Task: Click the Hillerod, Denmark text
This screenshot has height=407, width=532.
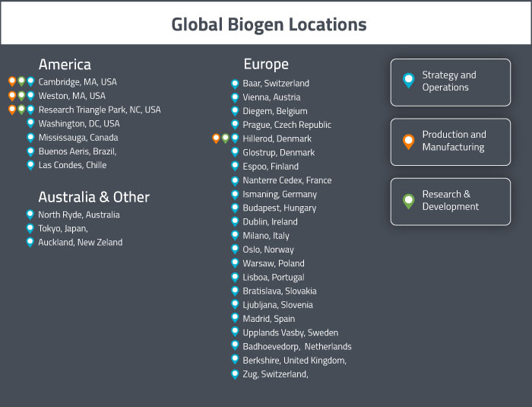Action: [x=277, y=138]
